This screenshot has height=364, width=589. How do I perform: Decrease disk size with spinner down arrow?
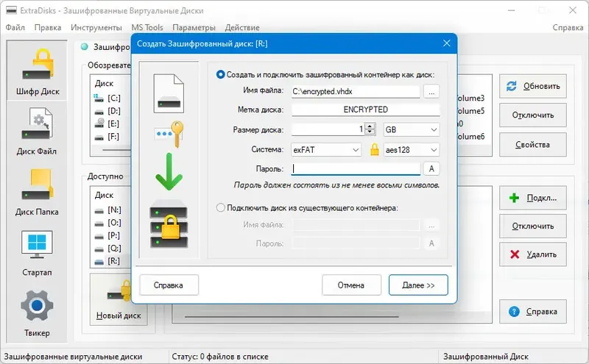(370, 132)
